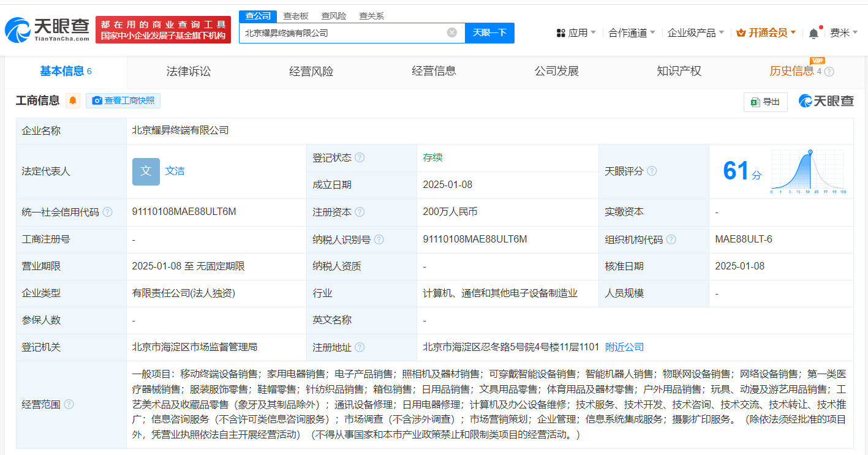Viewport: 868px width, 455px height.
Task: Open the 企业级产品 dropdown
Action: pyautogui.click(x=695, y=33)
